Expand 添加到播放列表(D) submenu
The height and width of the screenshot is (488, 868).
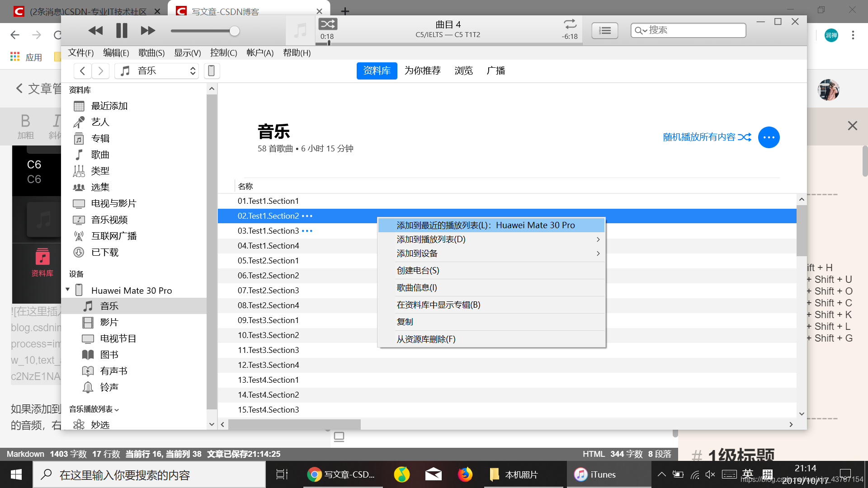point(491,239)
